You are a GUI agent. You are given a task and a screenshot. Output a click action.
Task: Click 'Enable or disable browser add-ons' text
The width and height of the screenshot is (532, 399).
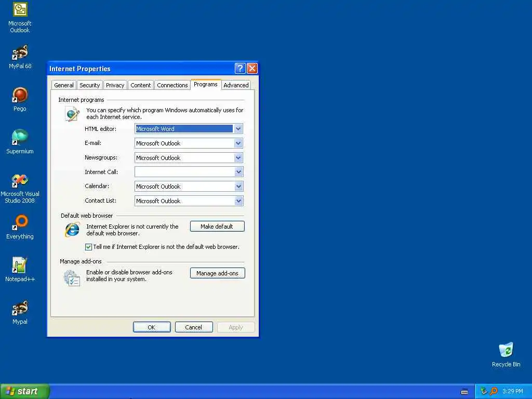[x=129, y=275]
